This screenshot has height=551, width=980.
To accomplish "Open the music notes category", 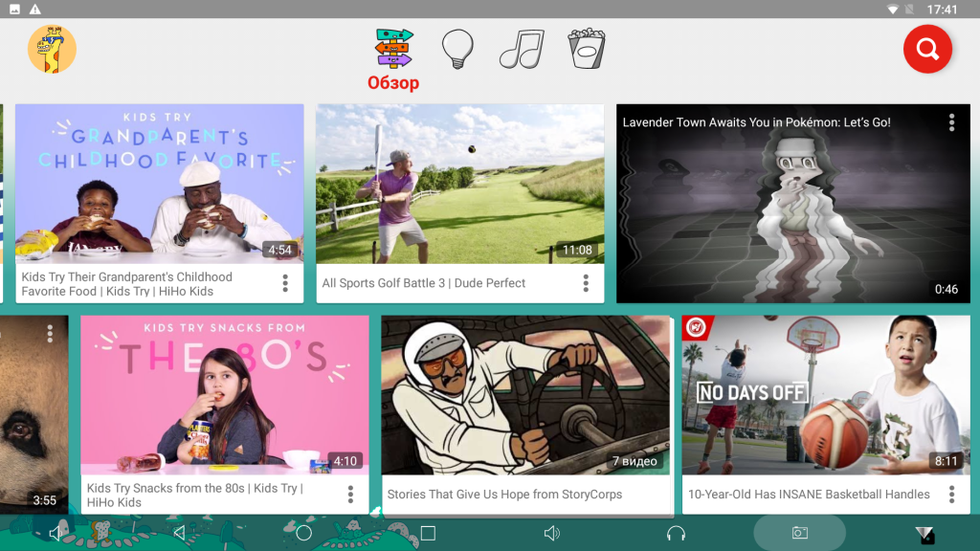I will (x=522, y=49).
